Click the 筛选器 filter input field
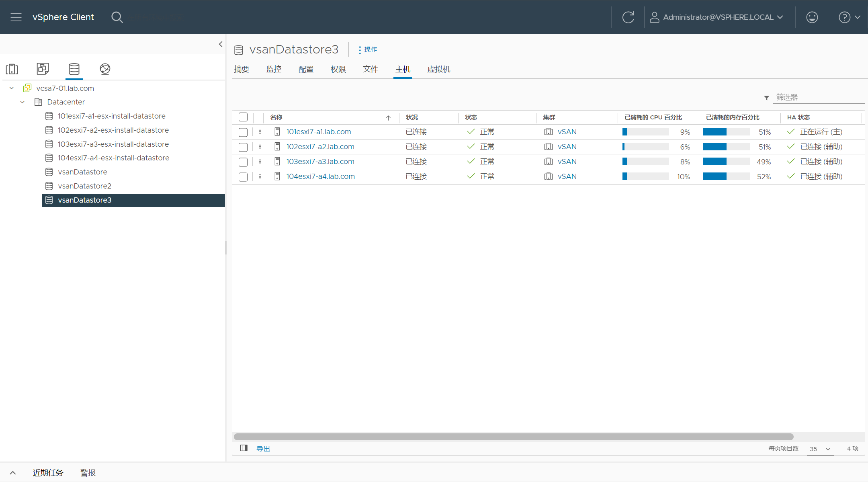 pyautogui.click(x=819, y=97)
